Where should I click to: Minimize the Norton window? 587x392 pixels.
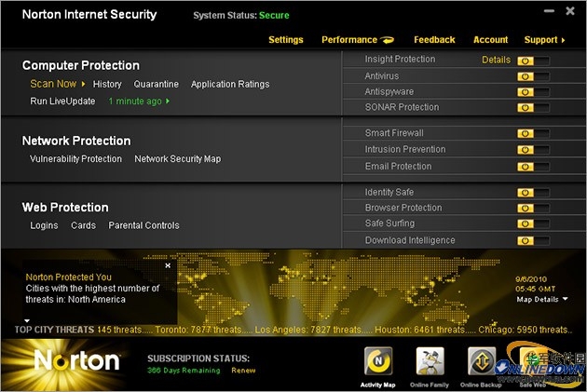pos(549,11)
